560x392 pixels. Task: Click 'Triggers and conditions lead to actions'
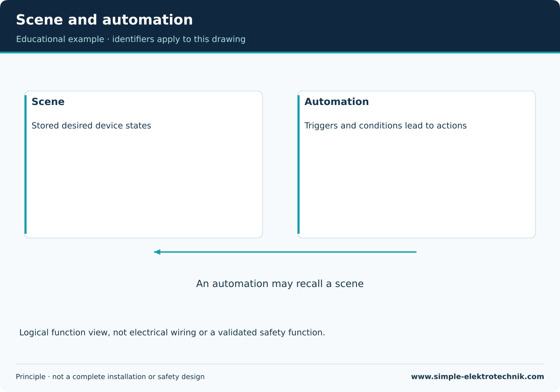click(385, 126)
